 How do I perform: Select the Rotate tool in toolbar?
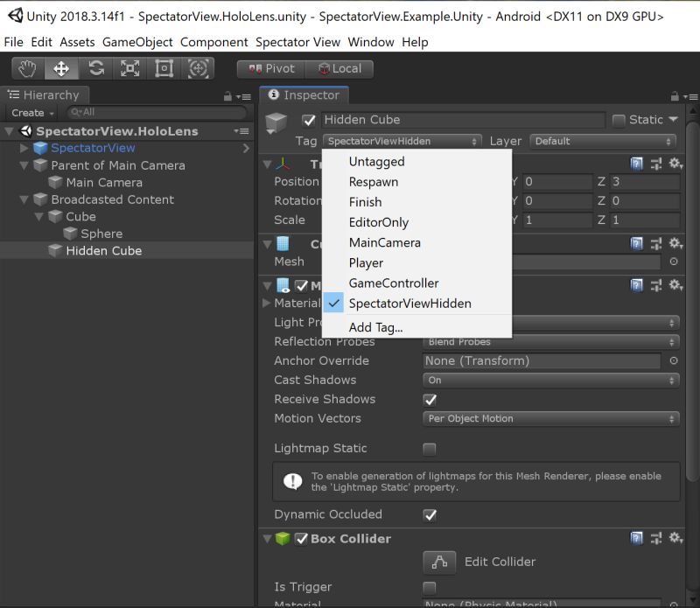[x=96, y=69]
